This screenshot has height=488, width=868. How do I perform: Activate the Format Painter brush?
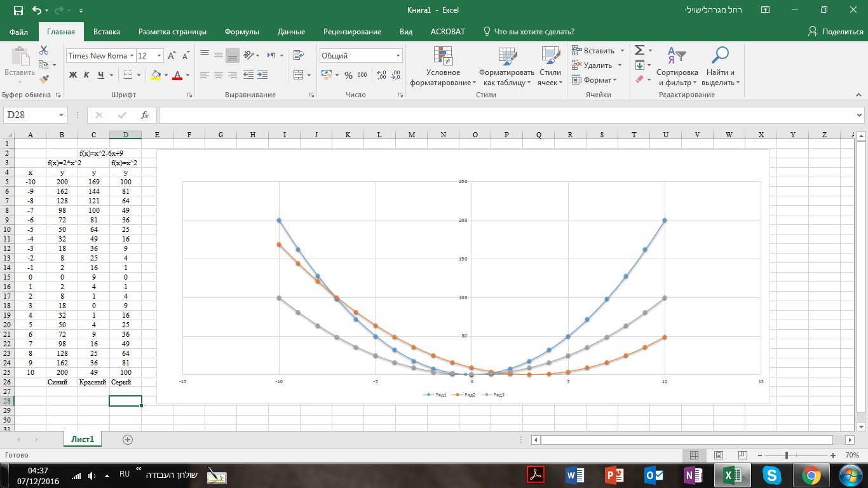coord(44,79)
